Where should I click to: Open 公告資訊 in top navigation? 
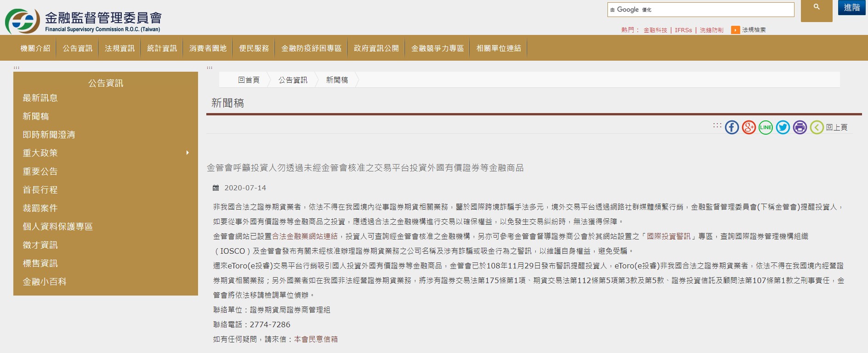(78, 48)
